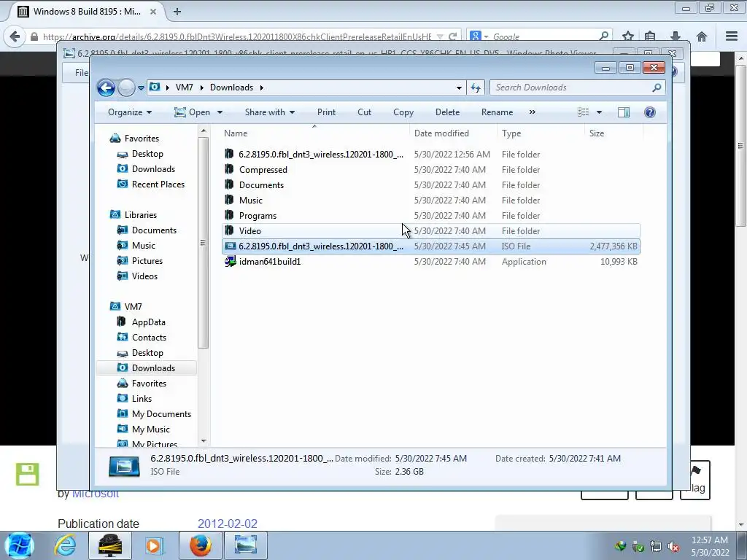Select the Documents folder in file list
The width and height of the screenshot is (747, 560).
(x=261, y=185)
